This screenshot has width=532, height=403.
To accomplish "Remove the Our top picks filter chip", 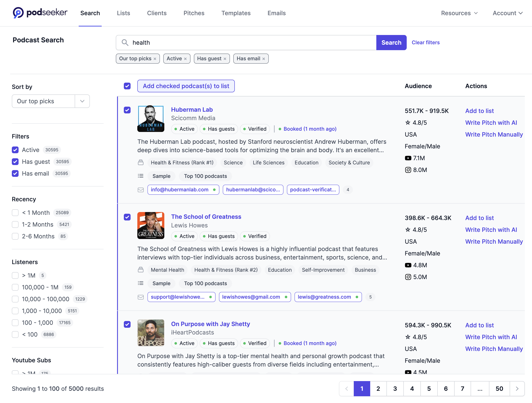I will tap(155, 59).
